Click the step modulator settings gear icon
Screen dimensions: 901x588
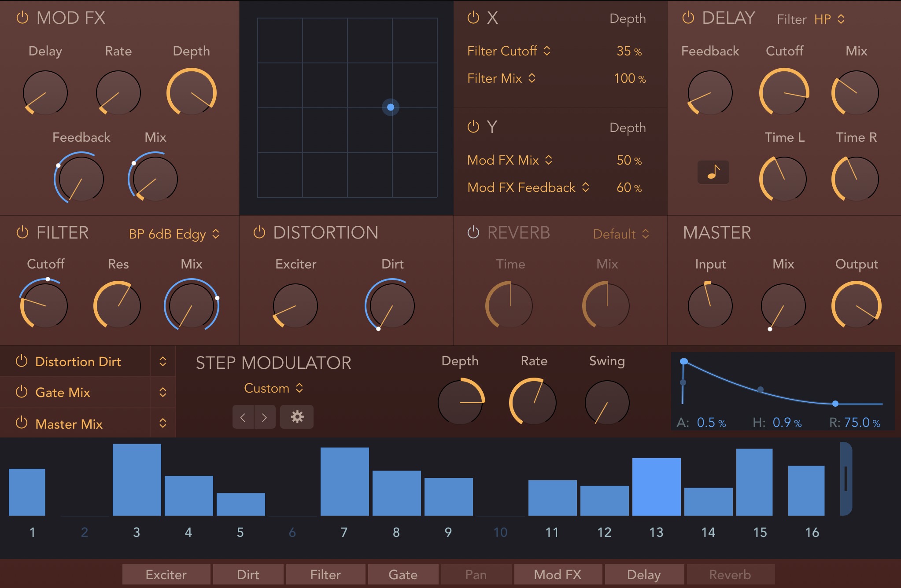coord(297,417)
